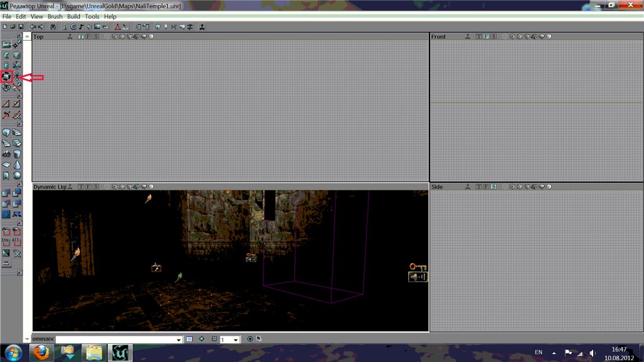This screenshot has width=644, height=362.
Task: Click the Build geometry cube icon
Action: [158, 26]
